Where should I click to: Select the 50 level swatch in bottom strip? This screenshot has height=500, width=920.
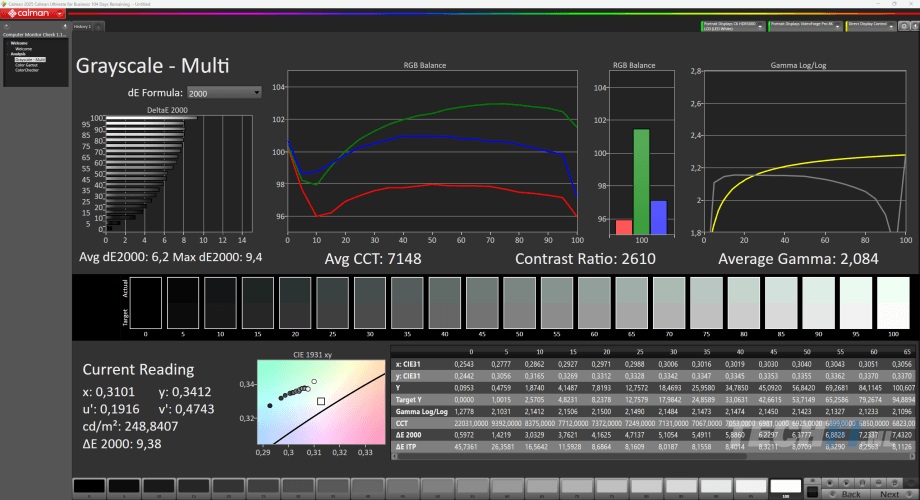pyautogui.click(x=437, y=487)
